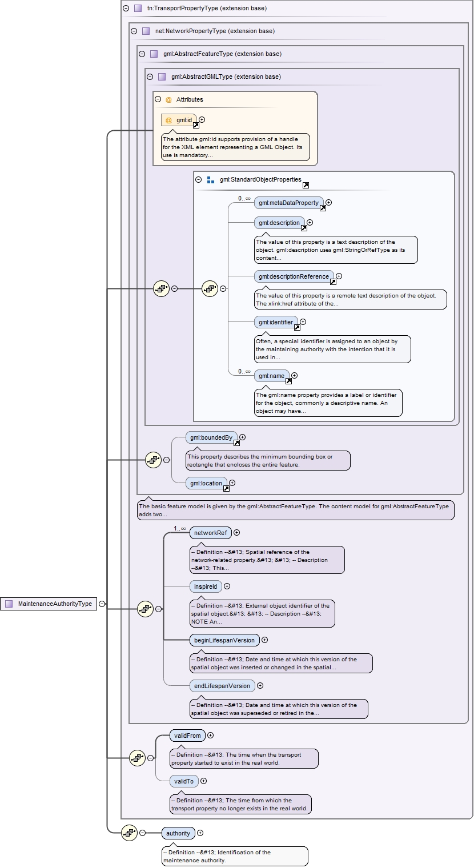Collapse gml:AbstractFeatureType extension base
This screenshot has height=868, width=474.
click(142, 54)
